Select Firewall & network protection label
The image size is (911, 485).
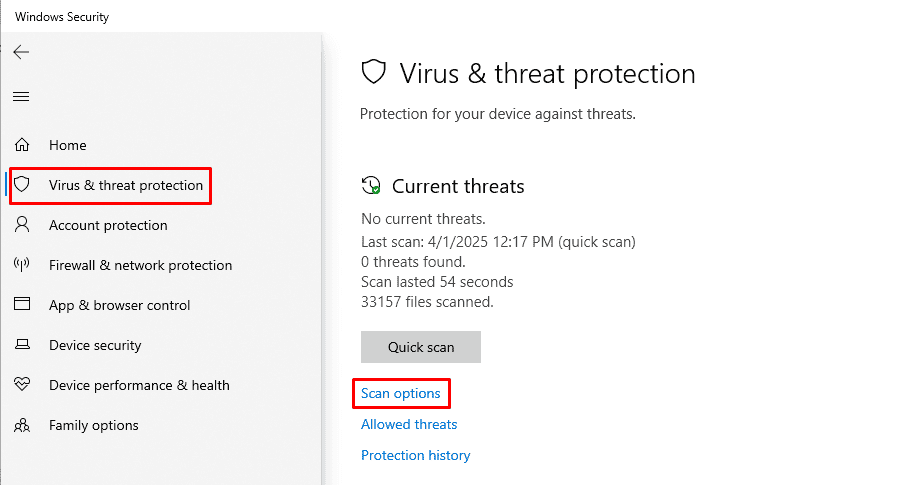tap(141, 265)
